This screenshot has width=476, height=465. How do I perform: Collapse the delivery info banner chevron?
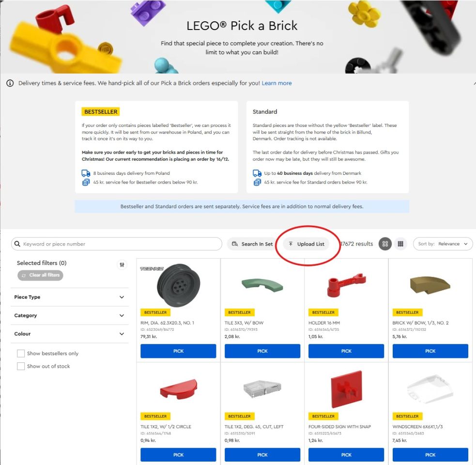click(x=474, y=83)
